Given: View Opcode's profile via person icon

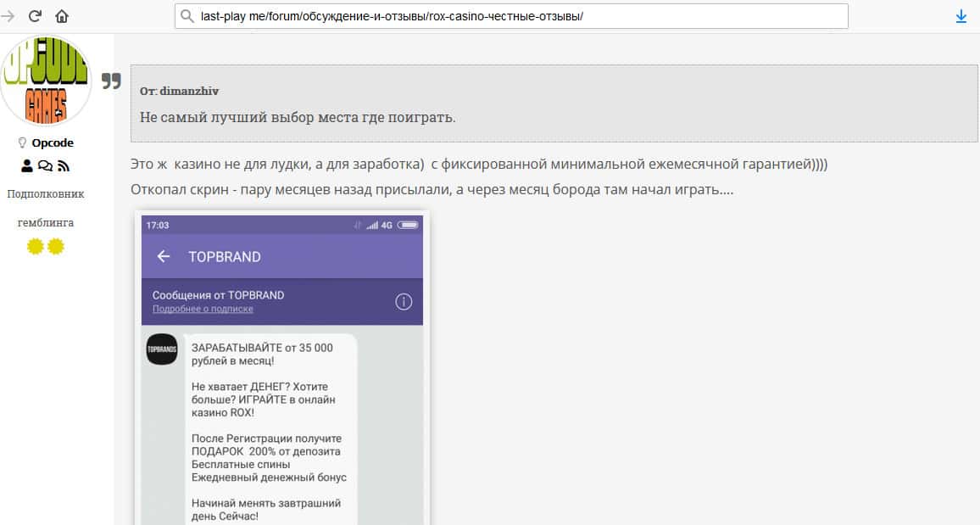Looking at the screenshot, I should [x=27, y=165].
